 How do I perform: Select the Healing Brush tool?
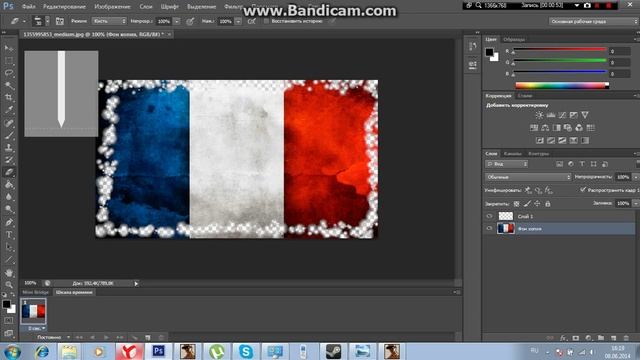(9, 123)
